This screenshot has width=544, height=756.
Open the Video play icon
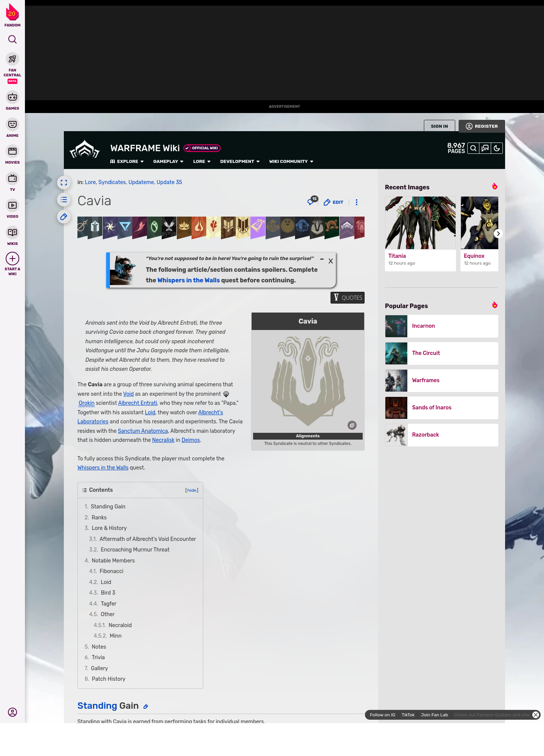pyautogui.click(x=12, y=205)
